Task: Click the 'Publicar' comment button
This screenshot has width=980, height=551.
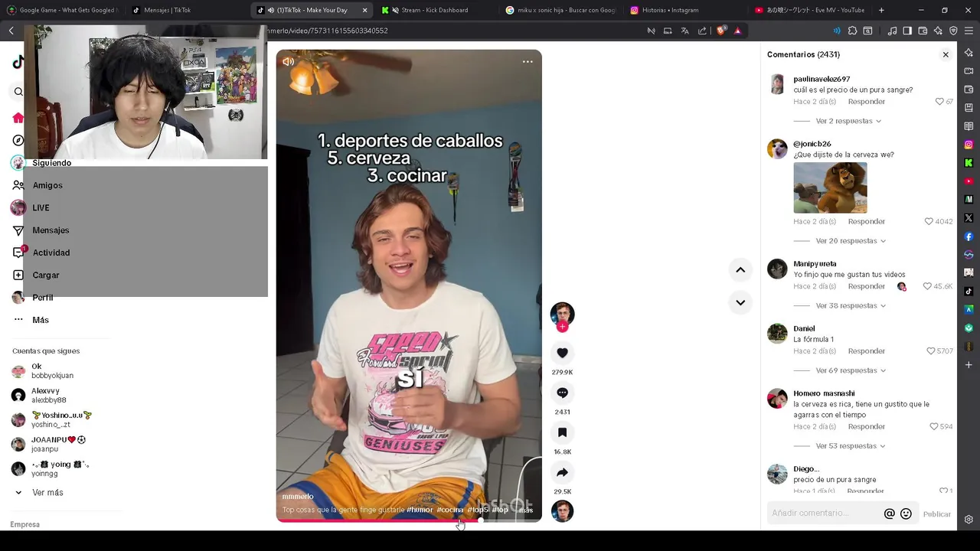Action: point(936,514)
